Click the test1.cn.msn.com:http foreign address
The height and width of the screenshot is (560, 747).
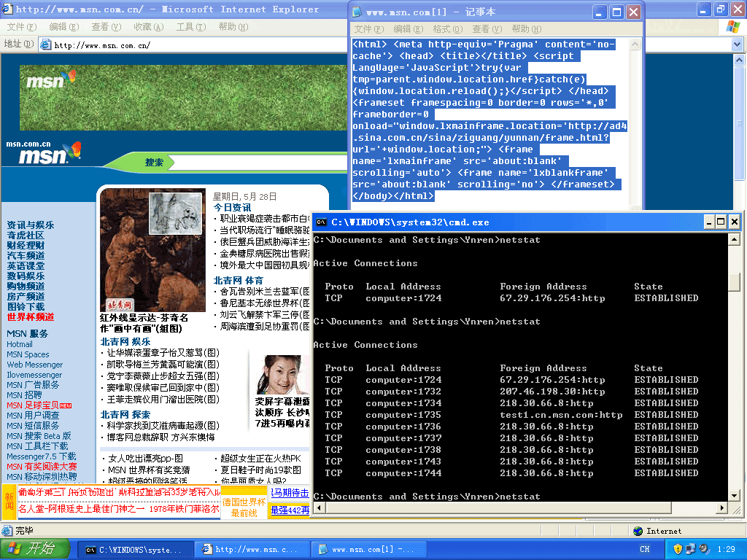561,415
